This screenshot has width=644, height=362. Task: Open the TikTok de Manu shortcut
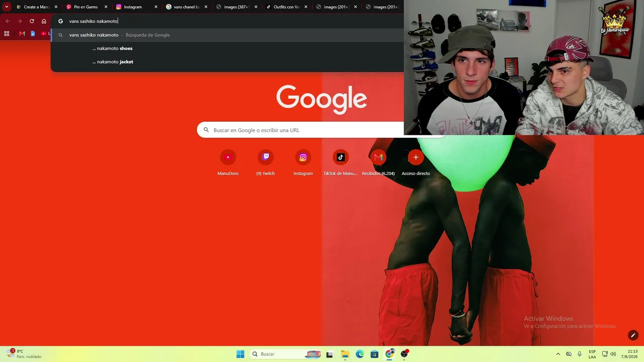point(341,163)
